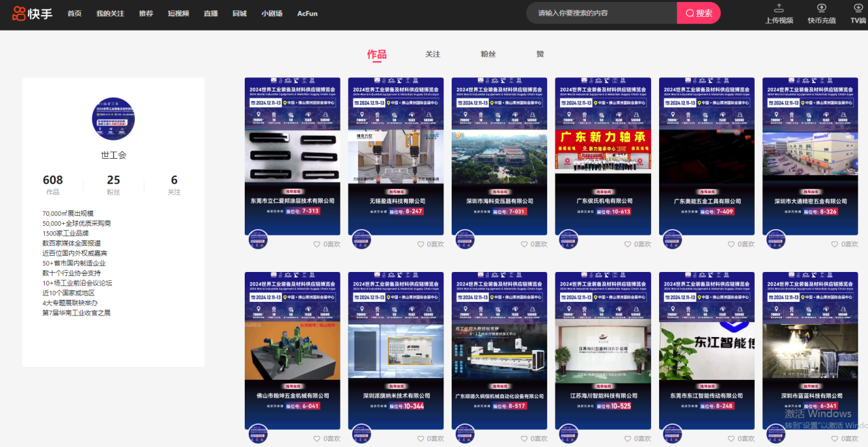
Task: Open video 广东振德久钢铝机械自动化设备有限公司
Action: [x=499, y=351]
